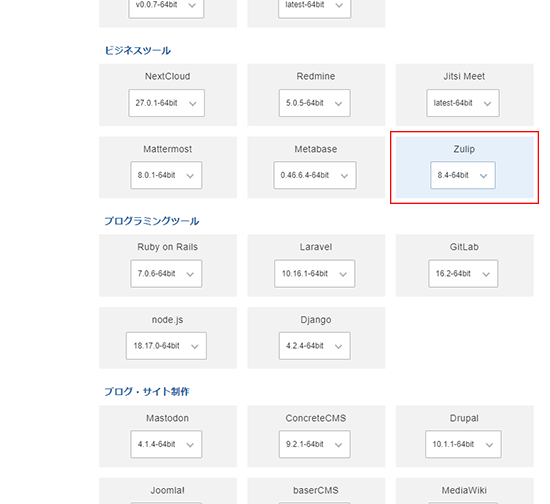The height and width of the screenshot is (504, 550).
Task: Select the MediaWiki application card title
Action: (464, 491)
